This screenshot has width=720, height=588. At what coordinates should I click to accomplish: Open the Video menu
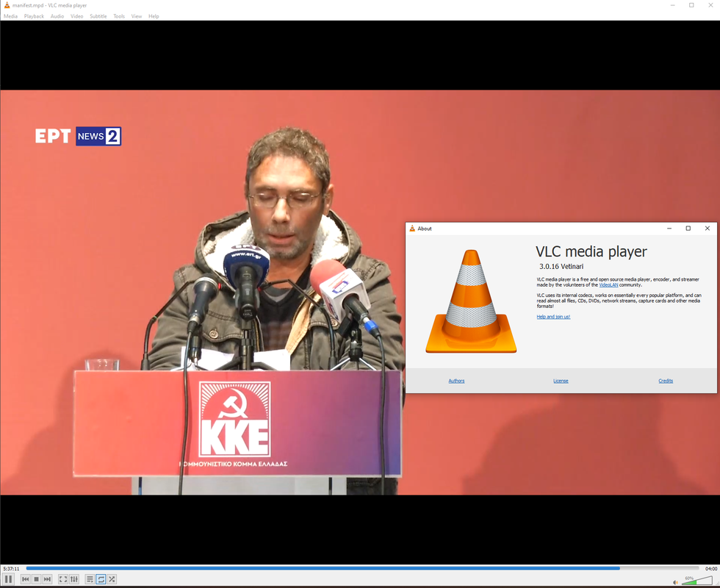pos(76,16)
